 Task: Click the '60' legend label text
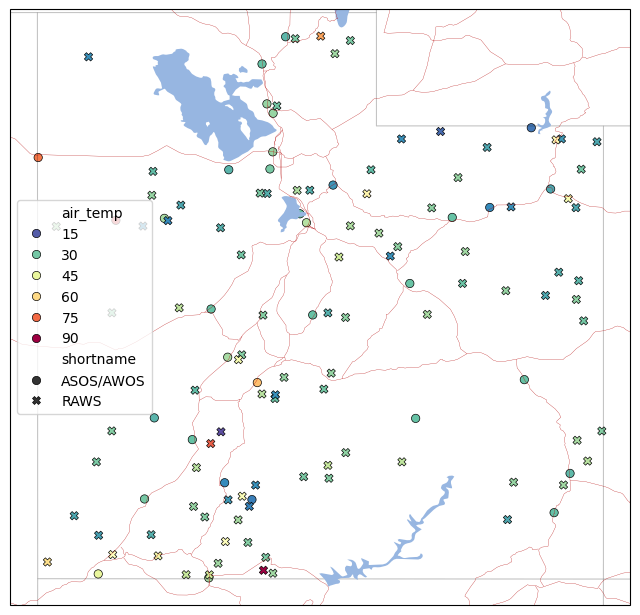tap(70, 297)
